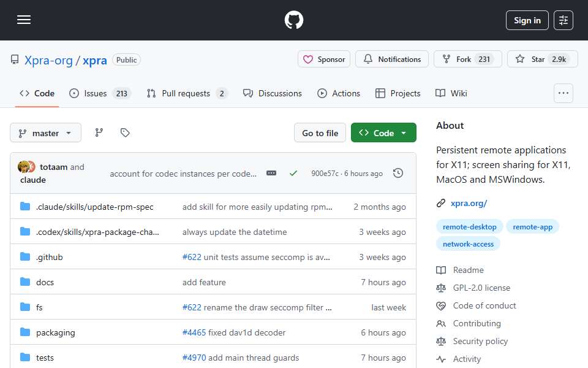Open the .github folder
This screenshot has width=588, height=368.
click(x=50, y=257)
